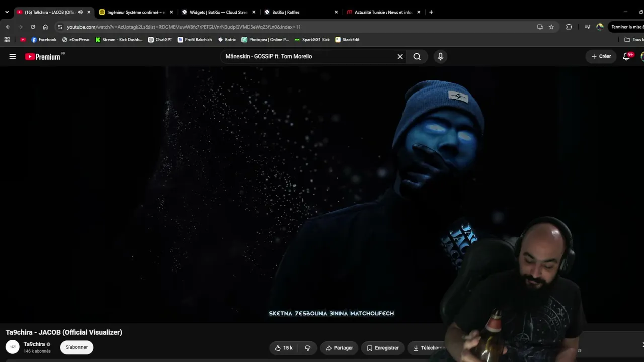Clear the YouTube search box text
Screen dimensions: 644x362
(400, 57)
